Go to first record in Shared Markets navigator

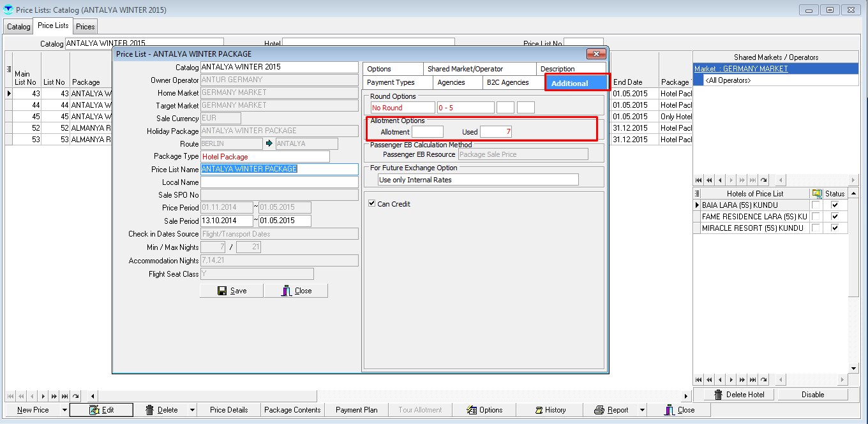(x=698, y=180)
